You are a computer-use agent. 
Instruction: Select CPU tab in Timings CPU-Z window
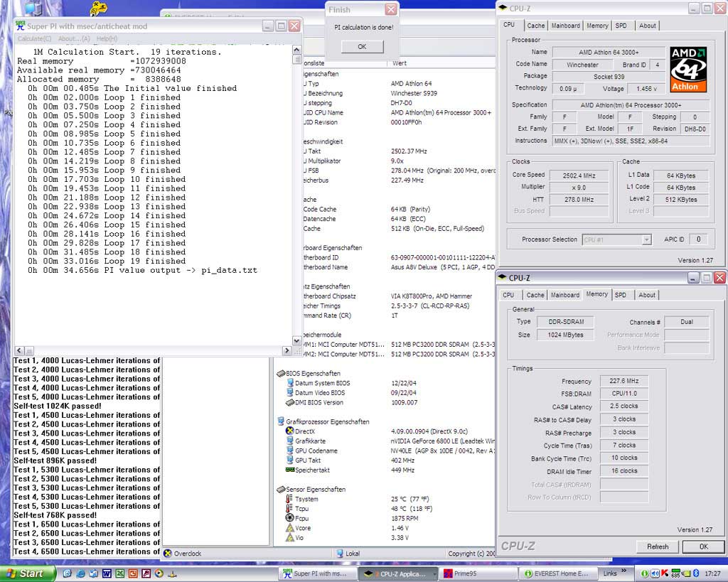tap(508, 295)
